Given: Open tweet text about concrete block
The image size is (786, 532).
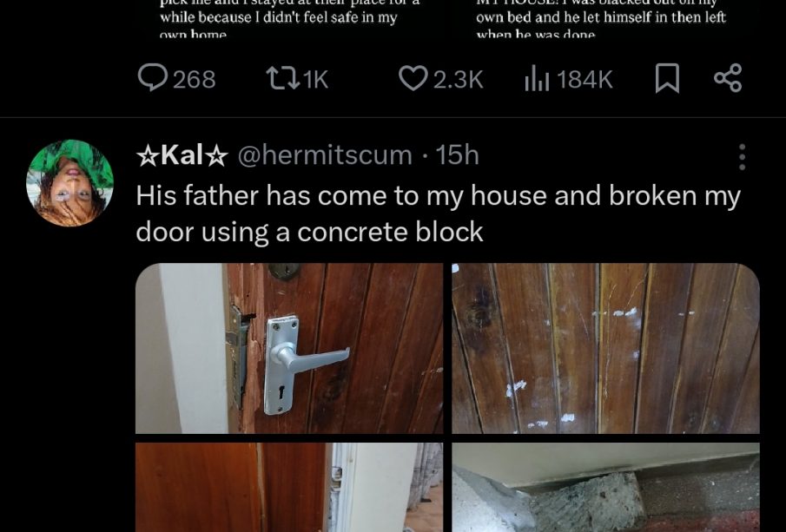Looking at the screenshot, I should pos(438,213).
